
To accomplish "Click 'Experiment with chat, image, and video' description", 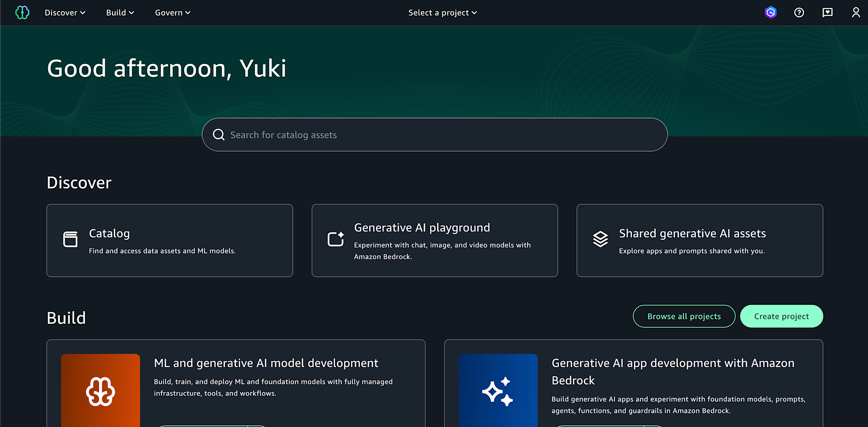I will [x=442, y=251].
